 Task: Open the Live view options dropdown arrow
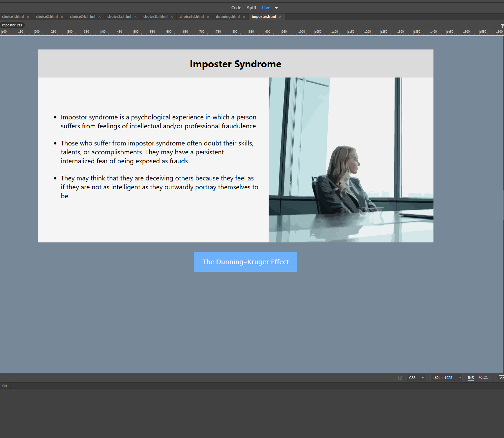[276, 8]
